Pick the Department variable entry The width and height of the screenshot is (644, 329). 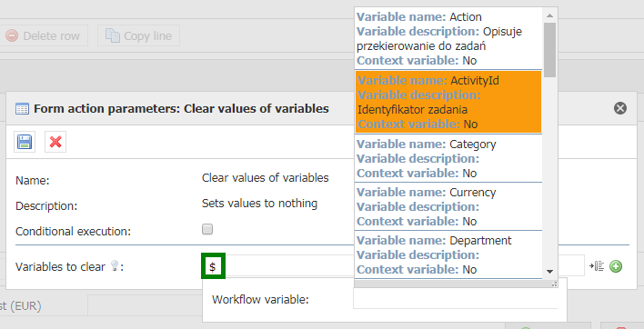[448, 254]
